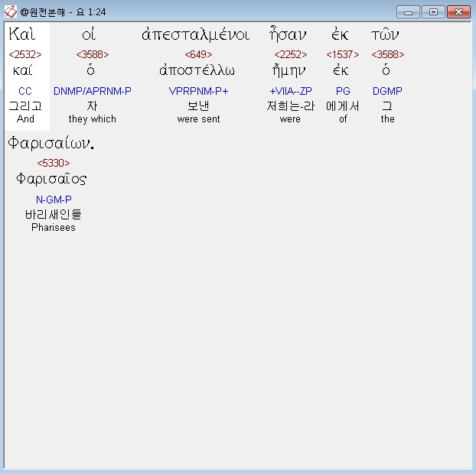Open Strong's number <2532>
The image size is (476, 474).
[x=25, y=54]
